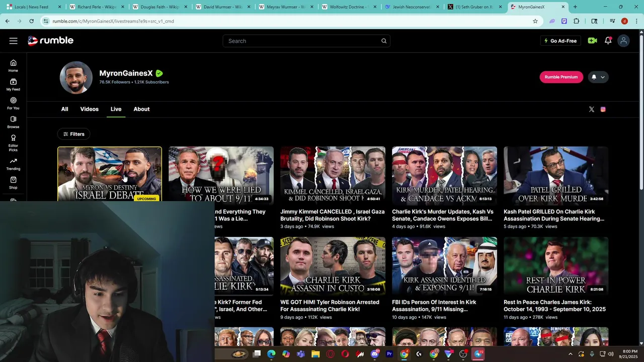Open the Filters dropdown

tap(74, 134)
